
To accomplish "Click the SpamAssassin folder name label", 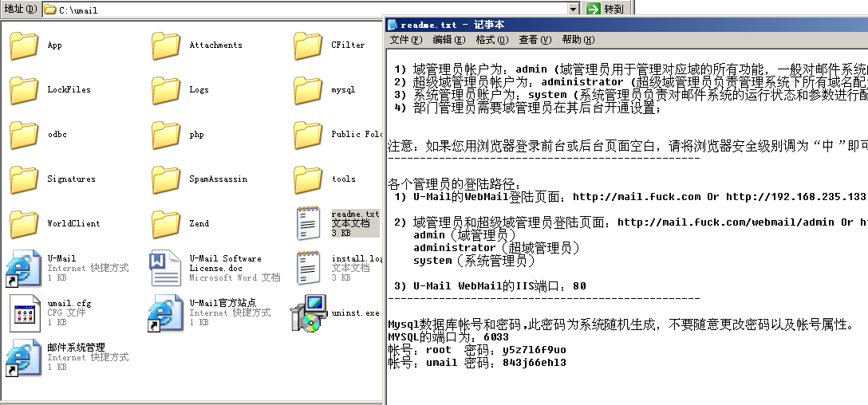I will pyautogui.click(x=218, y=179).
